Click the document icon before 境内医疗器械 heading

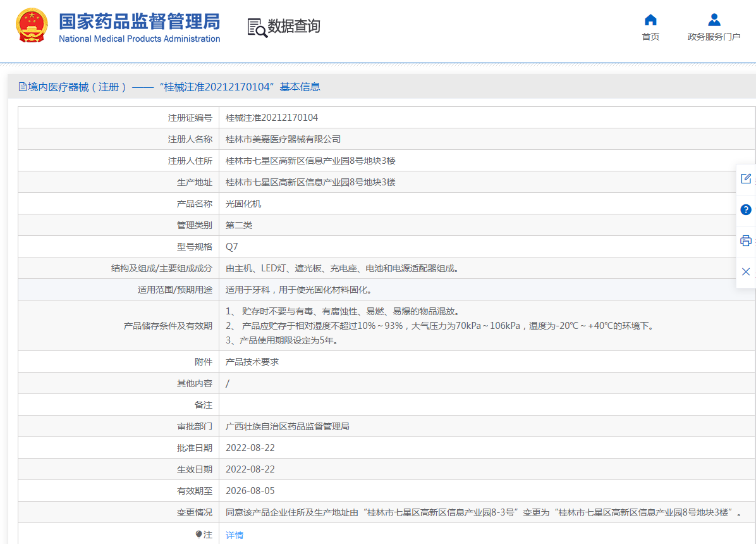pyautogui.click(x=23, y=87)
